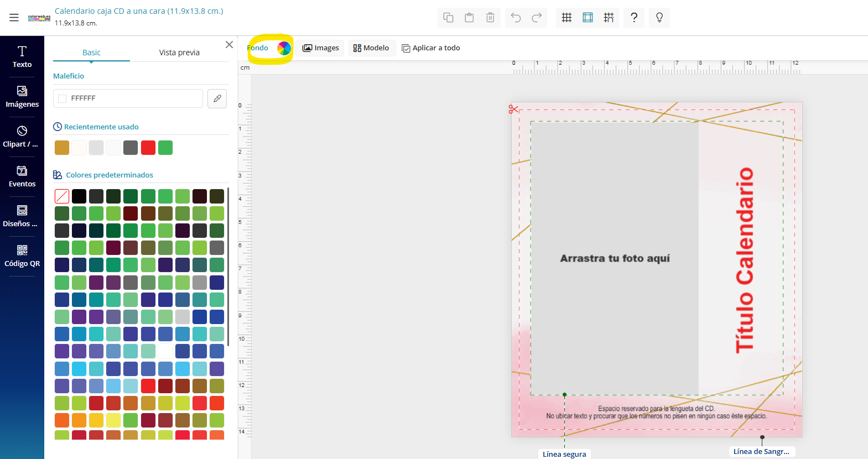Toggle the bleed frame guide icon

(588, 18)
